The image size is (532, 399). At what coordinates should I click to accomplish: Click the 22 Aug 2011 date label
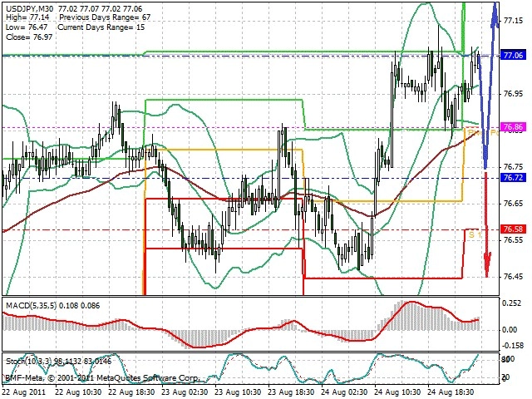click(x=24, y=392)
